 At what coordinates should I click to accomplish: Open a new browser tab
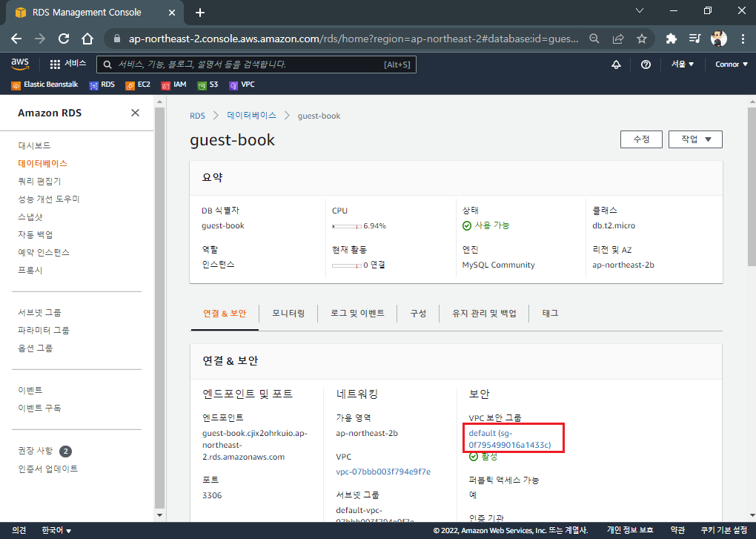tap(200, 13)
